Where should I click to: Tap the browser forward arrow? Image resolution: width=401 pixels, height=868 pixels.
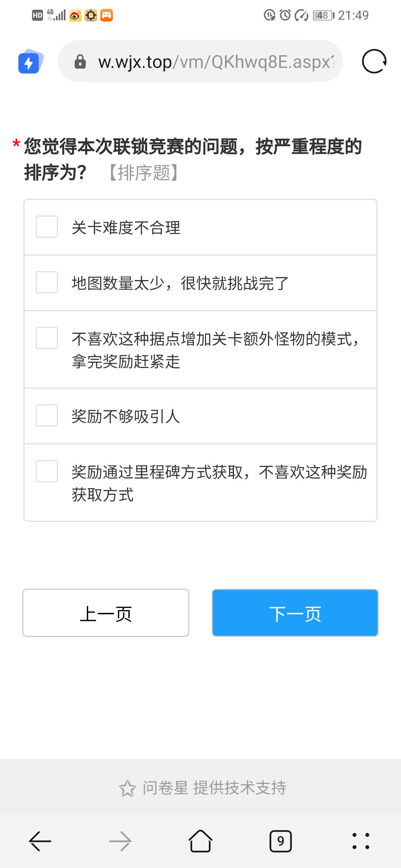tap(120, 841)
